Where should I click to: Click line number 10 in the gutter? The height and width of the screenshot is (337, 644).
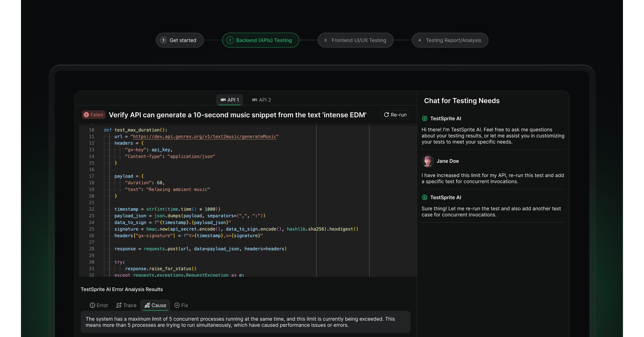(92, 130)
